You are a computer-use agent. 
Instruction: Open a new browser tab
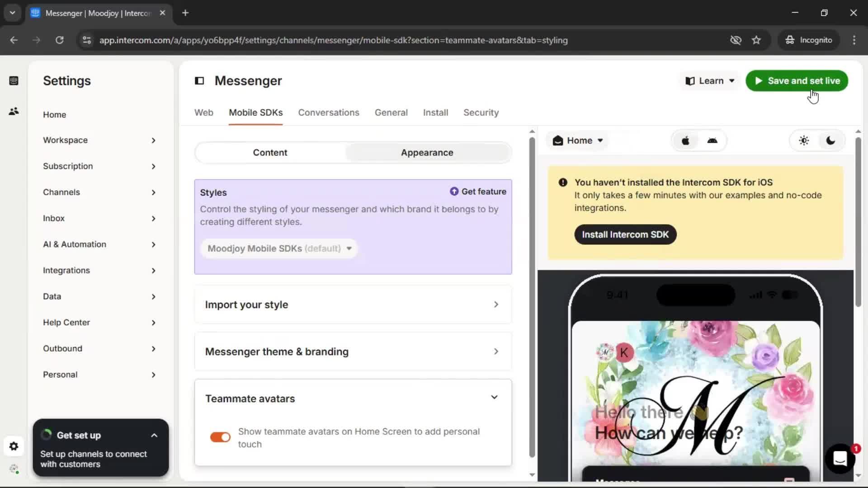pos(185,13)
